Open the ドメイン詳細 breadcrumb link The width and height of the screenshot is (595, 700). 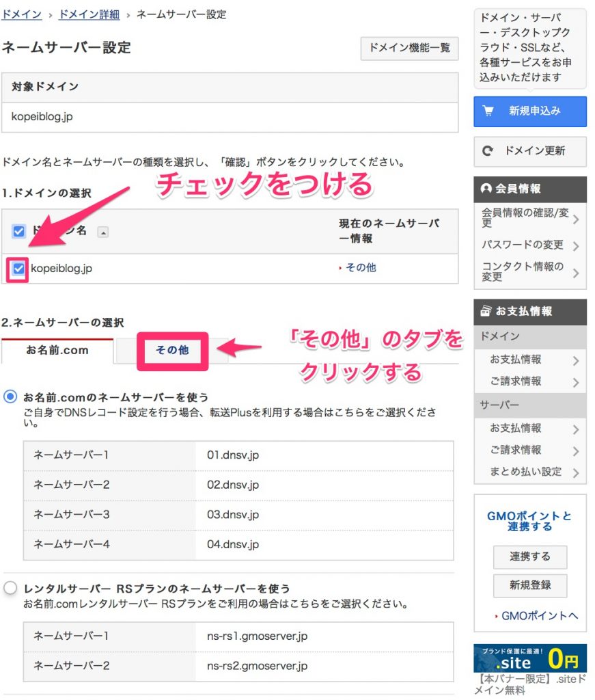[x=89, y=14]
